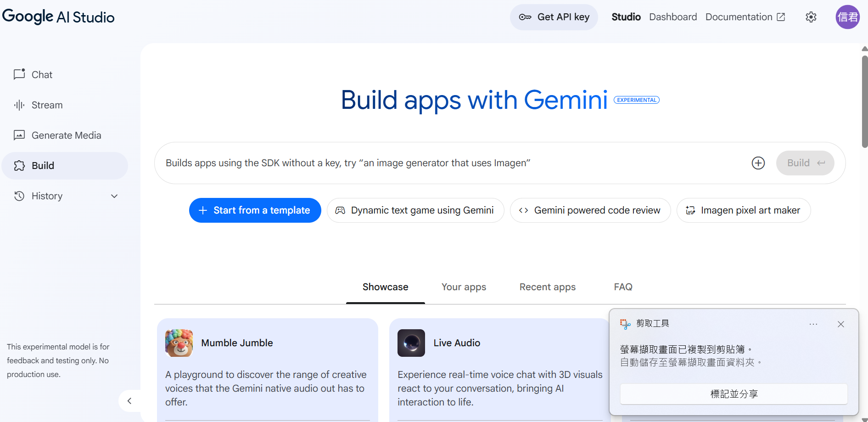Click the plus circle attachment icon in the prompt box
The image size is (868, 422).
pyautogui.click(x=758, y=163)
